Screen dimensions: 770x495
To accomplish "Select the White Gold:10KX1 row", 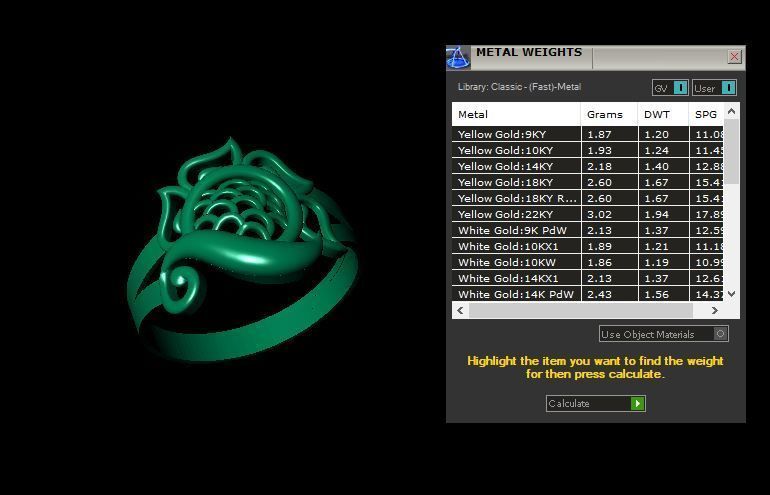I will (x=587, y=247).
